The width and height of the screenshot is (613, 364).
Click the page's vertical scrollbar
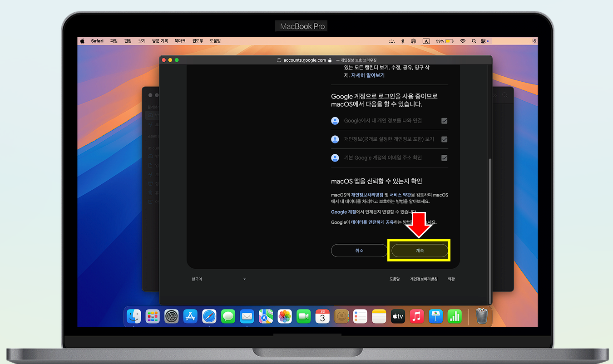[x=489, y=231]
